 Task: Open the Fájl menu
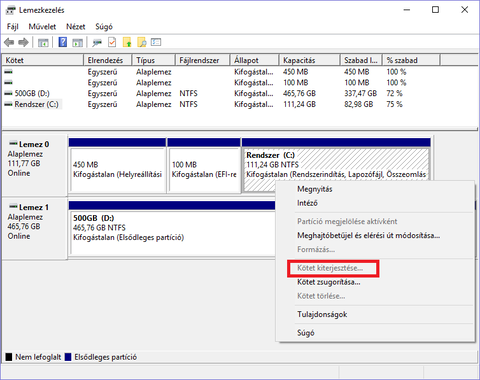click(13, 27)
